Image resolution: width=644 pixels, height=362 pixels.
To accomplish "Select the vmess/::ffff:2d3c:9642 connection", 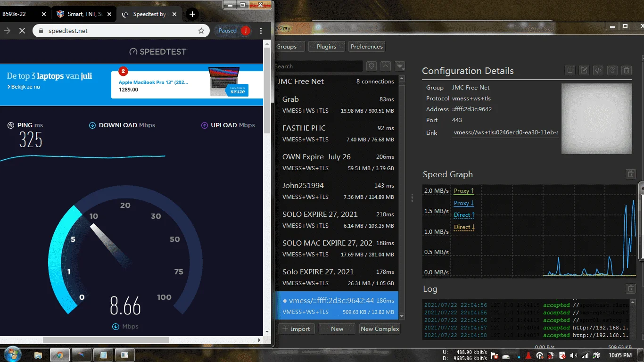I will pyautogui.click(x=337, y=305).
